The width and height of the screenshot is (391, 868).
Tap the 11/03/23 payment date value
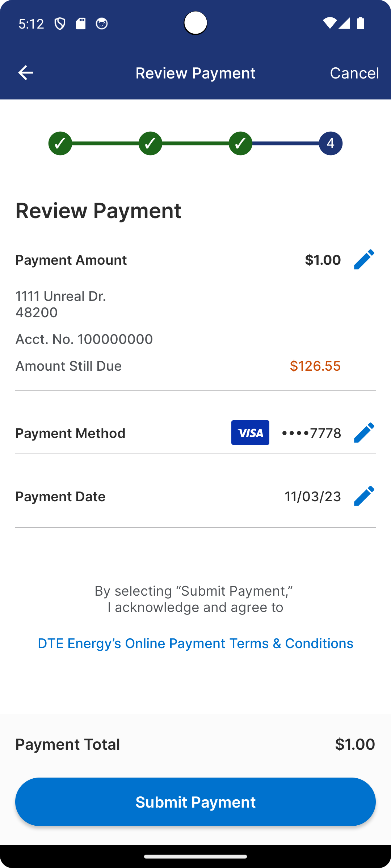coord(313,497)
